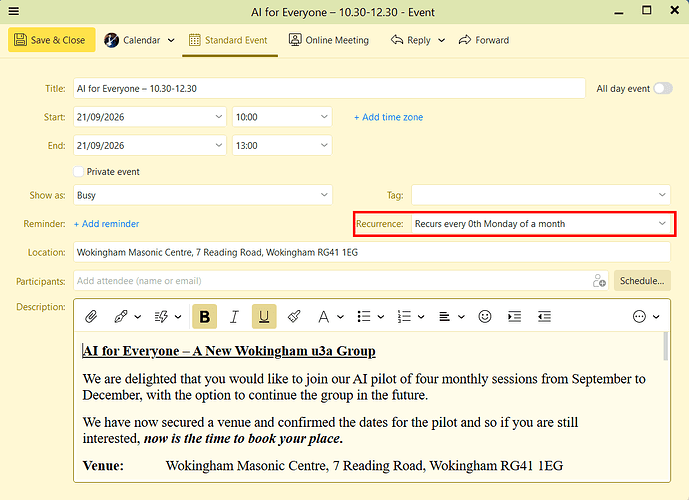Toggle italic formatting button
The image size is (689, 500).
pyautogui.click(x=234, y=316)
